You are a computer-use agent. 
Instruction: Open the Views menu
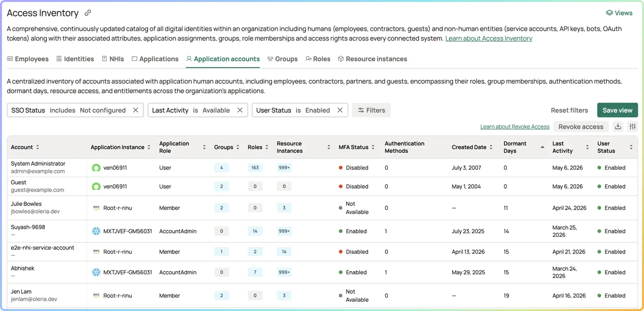tap(619, 13)
